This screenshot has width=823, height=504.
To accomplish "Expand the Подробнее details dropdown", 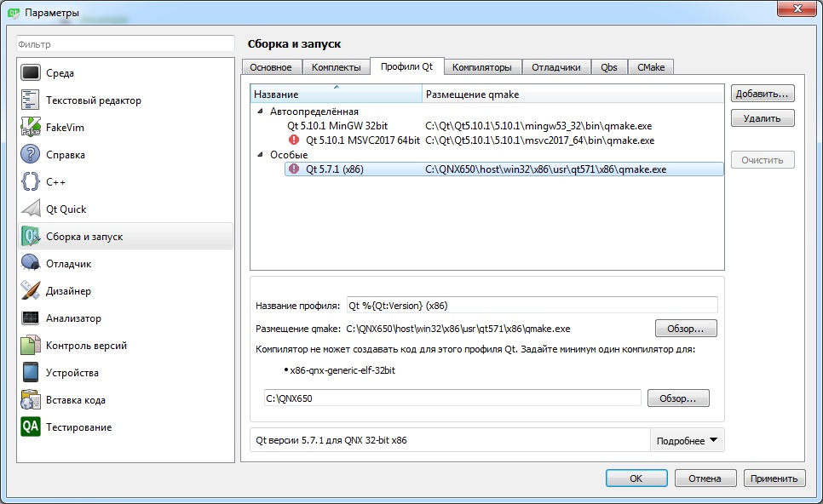I will coord(687,440).
